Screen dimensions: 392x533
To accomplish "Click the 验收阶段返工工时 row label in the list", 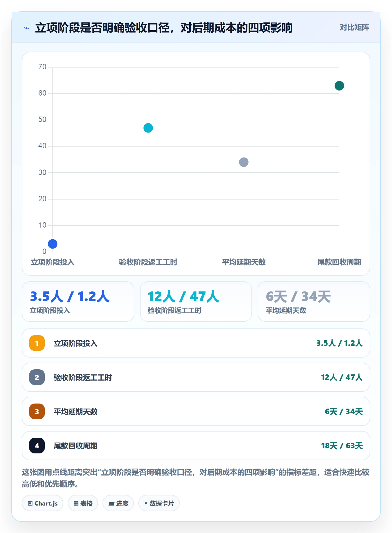I will [83, 377].
